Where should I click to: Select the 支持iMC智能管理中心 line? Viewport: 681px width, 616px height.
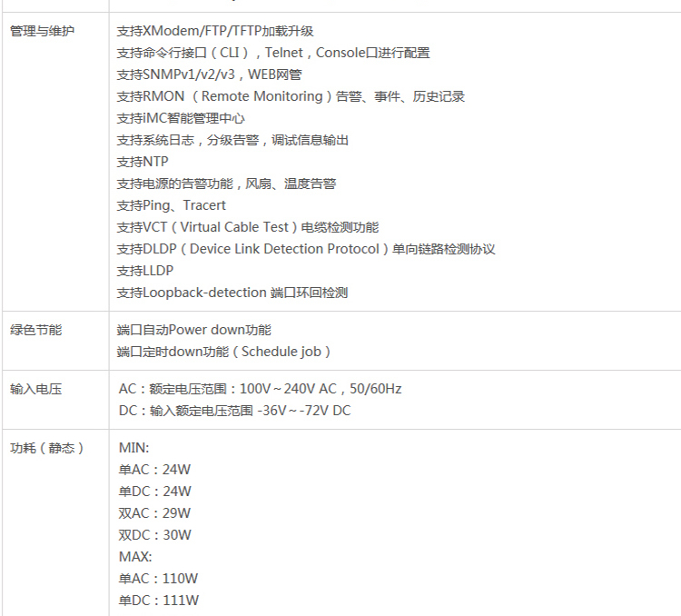click(x=181, y=118)
